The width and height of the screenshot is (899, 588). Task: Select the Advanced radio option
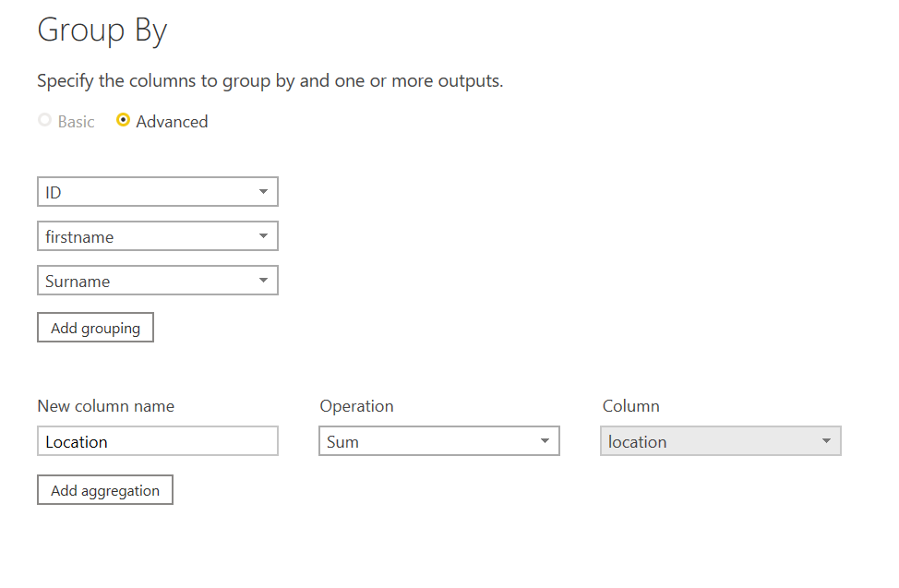123,121
